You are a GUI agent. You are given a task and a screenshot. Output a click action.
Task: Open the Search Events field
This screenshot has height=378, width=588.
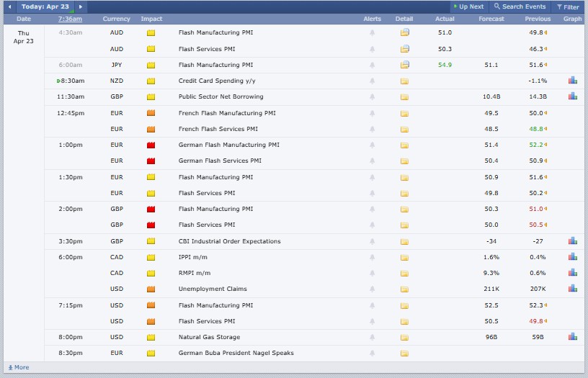520,6
